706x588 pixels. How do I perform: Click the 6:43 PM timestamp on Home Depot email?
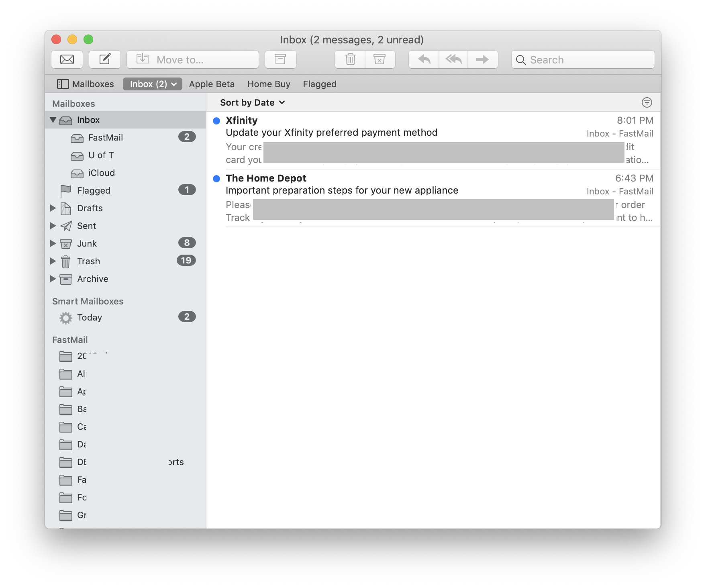[635, 178]
